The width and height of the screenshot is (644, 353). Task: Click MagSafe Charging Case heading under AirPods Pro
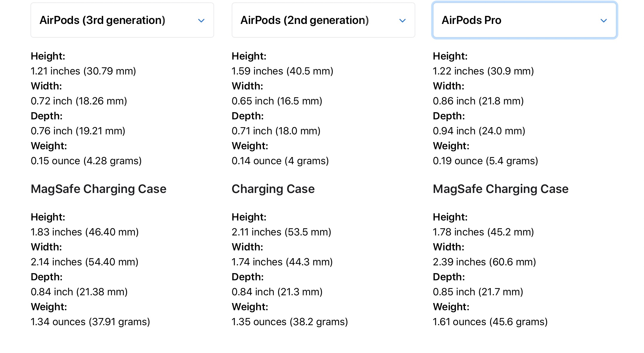[500, 189]
